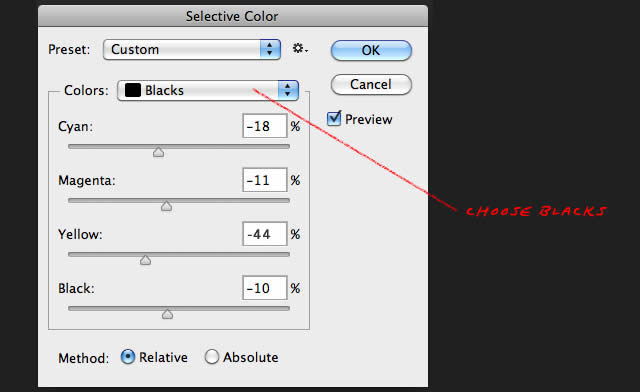640x392 pixels.
Task: Click the Yellow slider handle
Action: pyautogui.click(x=145, y=260)
